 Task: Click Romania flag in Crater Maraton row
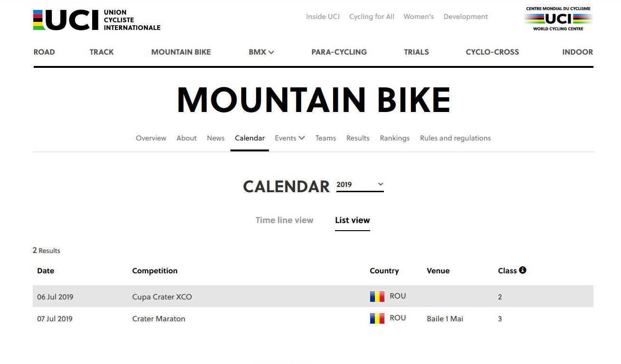click(377, 318)
